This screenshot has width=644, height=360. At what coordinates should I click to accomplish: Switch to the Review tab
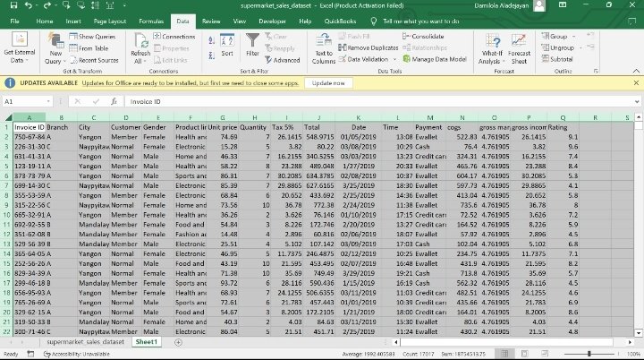click(211, 21)
